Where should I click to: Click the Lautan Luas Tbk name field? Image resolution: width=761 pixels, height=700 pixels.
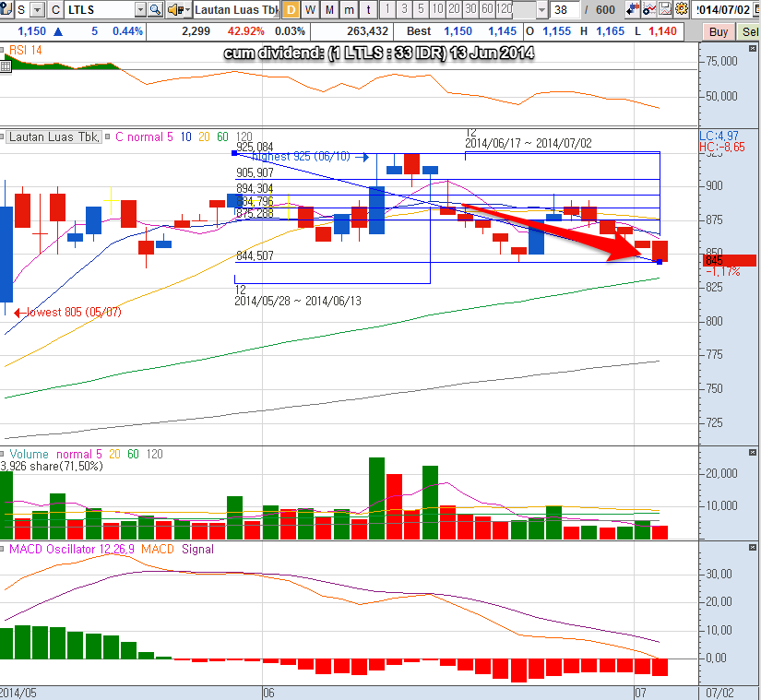pos(236,10)
